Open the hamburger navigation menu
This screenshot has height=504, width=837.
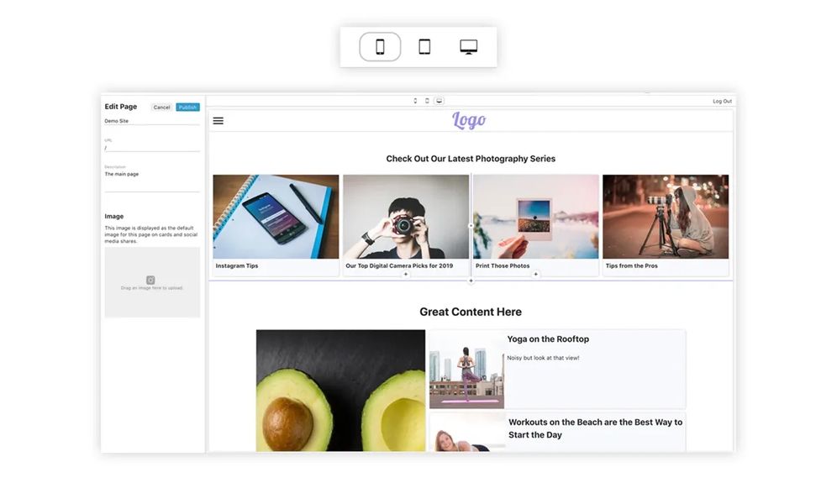(218, 121)
